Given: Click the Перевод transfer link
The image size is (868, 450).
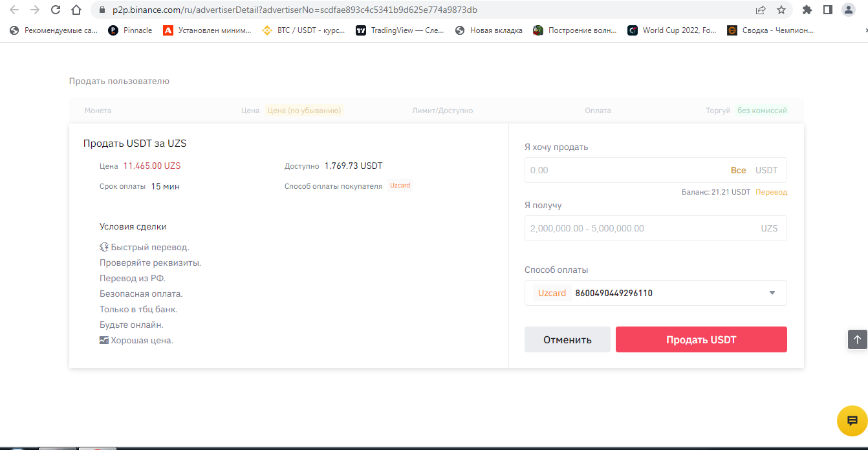Looking at the screenshot, I should point(771,192).
